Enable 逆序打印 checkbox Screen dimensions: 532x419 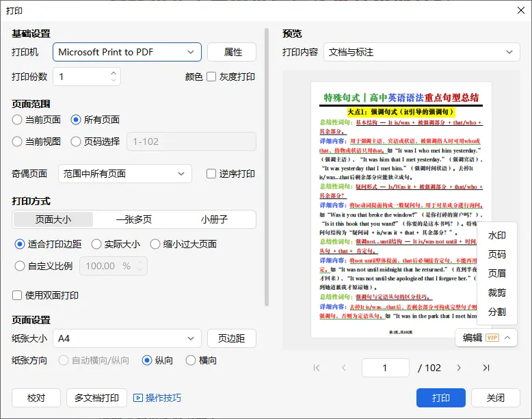point(211,174)
